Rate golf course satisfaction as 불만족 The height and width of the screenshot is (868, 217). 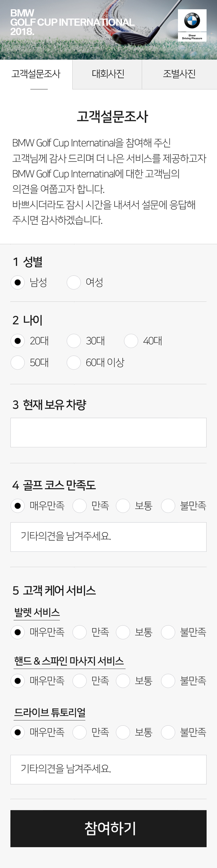pos(168,506)
